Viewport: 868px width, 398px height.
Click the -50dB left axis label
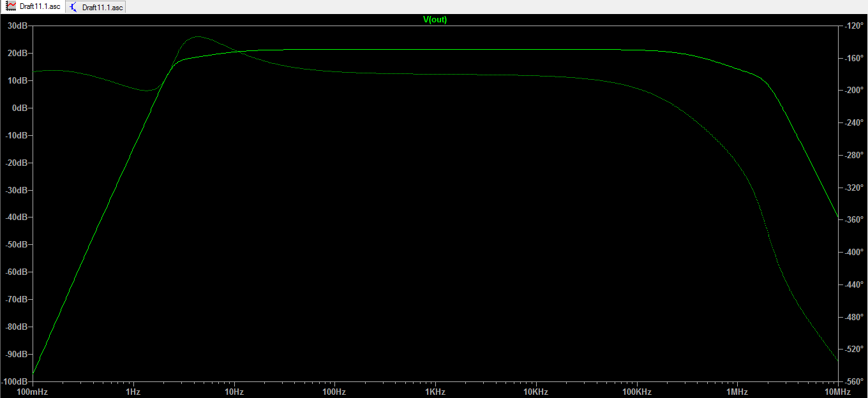(16, 246)
